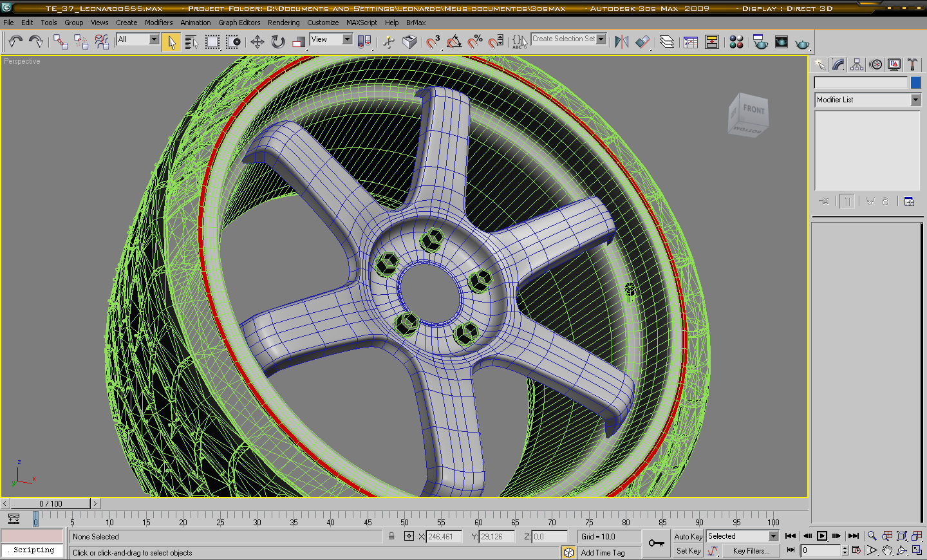Open the Modifiers menu

159,23
